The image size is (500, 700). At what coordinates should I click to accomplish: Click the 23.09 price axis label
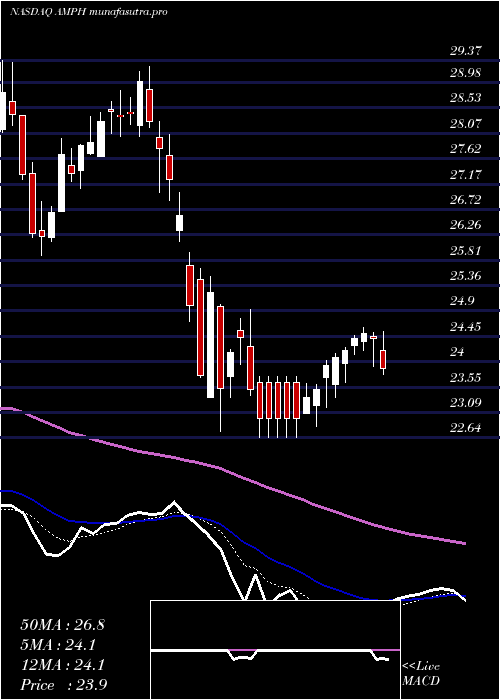point(465,403)
